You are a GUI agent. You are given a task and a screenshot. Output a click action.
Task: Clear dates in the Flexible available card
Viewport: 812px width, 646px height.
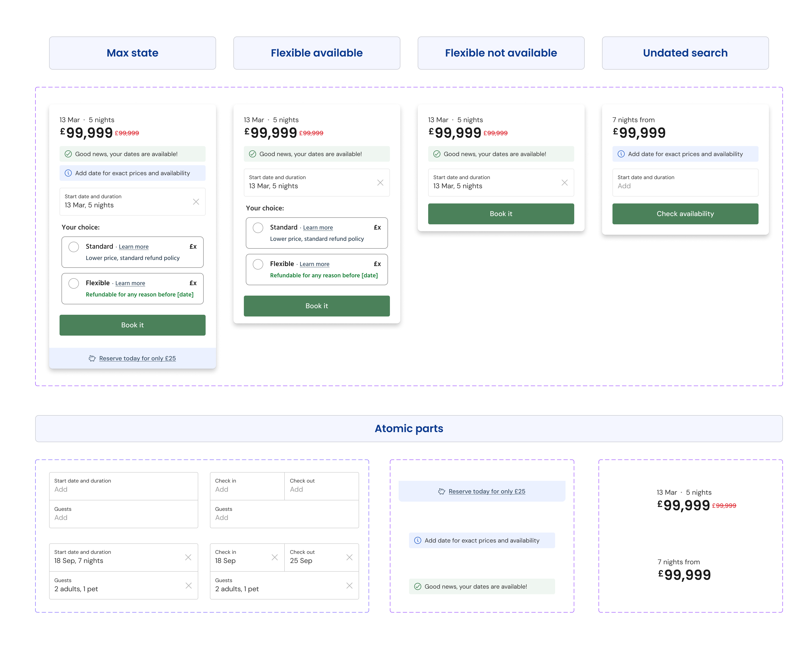pyautogui.click(x=380, y=183)
